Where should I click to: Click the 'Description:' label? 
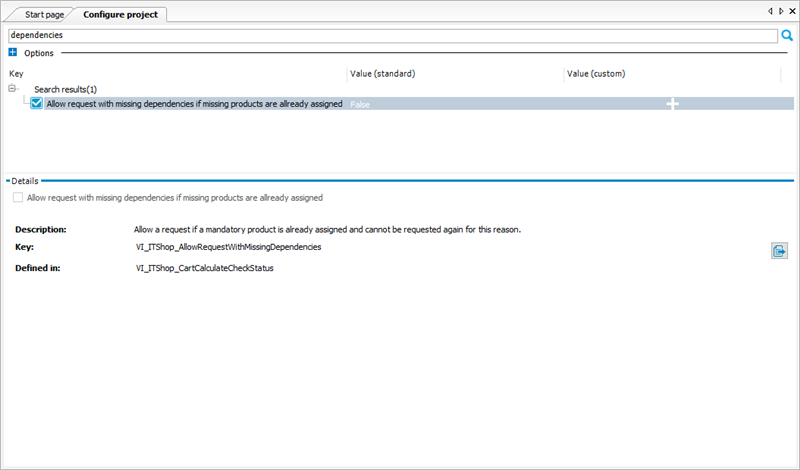tap(41, 230)
